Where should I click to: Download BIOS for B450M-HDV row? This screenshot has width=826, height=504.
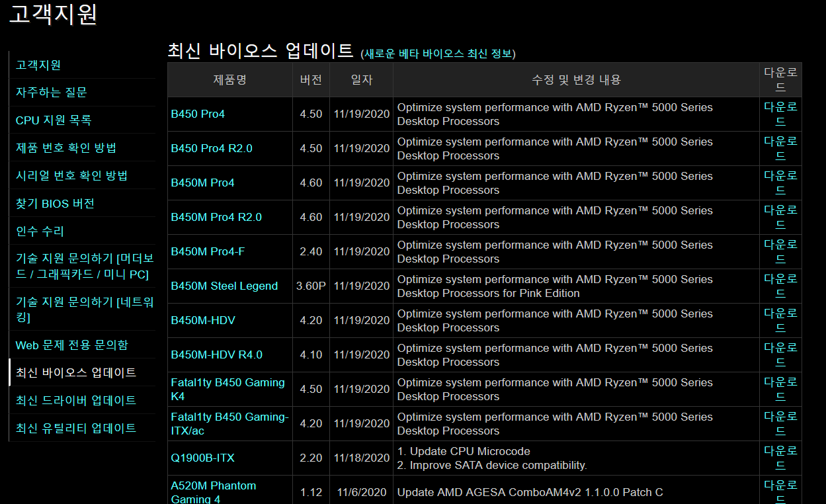780,320
